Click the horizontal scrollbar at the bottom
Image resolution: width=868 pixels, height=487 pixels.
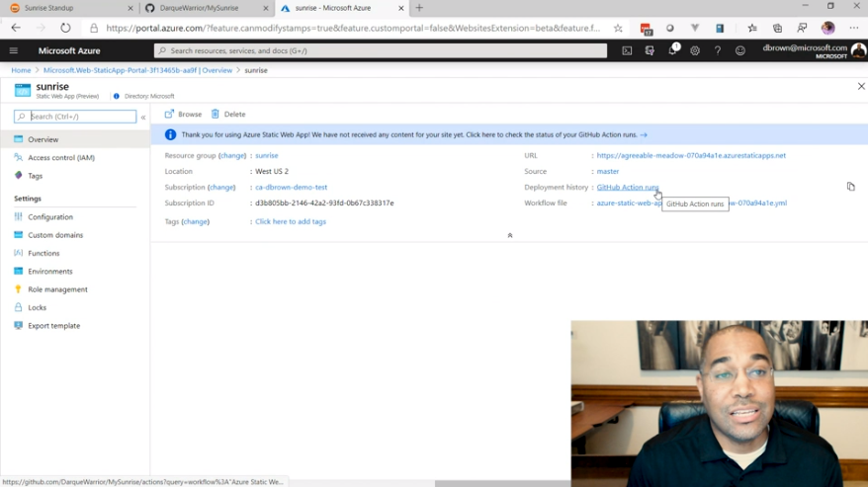tap(502, 484)
